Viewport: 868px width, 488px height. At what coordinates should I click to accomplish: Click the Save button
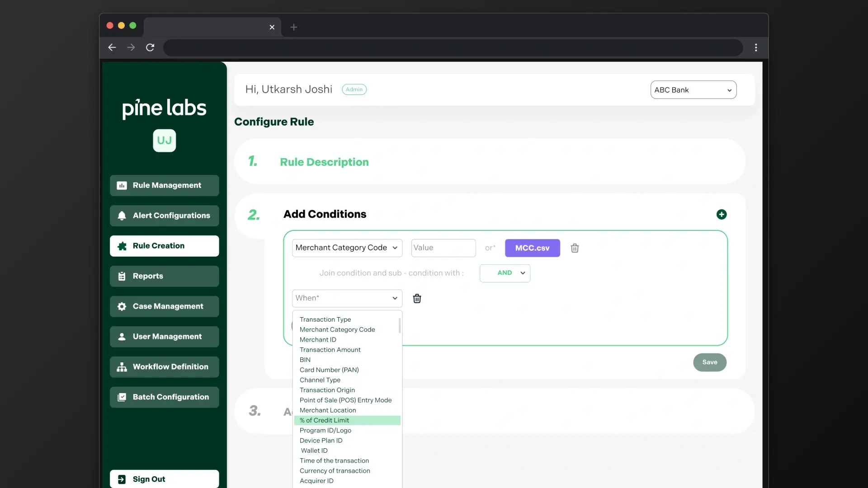click(x=710, y=362)
